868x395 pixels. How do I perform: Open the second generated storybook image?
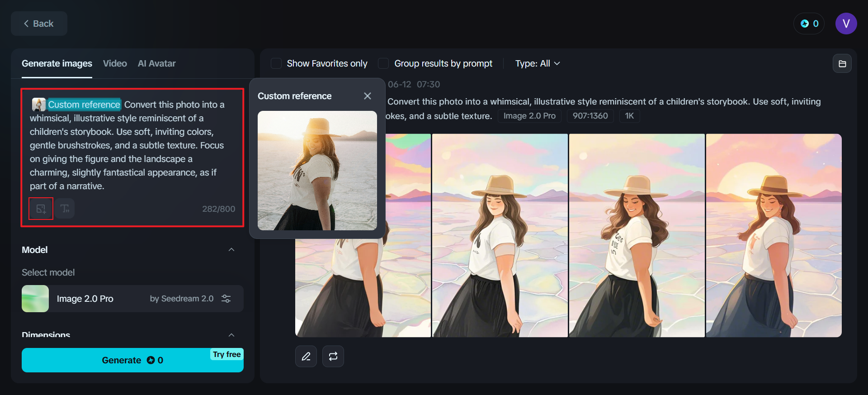500,235
